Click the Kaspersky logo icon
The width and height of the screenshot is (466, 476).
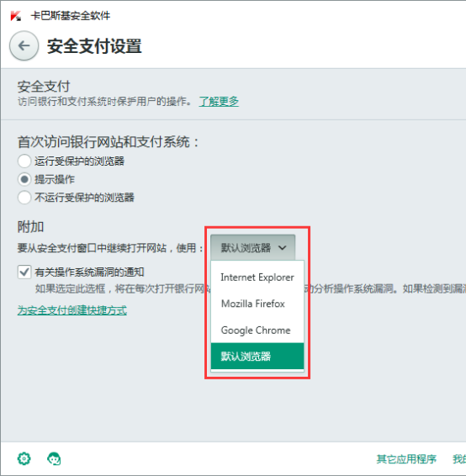click(x=15, y=16)
